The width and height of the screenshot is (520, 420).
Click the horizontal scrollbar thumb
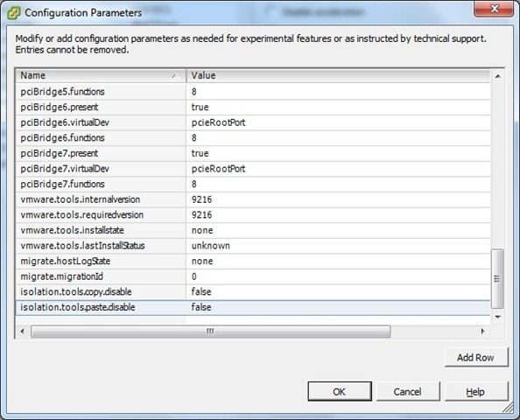(x=211, y=331)
